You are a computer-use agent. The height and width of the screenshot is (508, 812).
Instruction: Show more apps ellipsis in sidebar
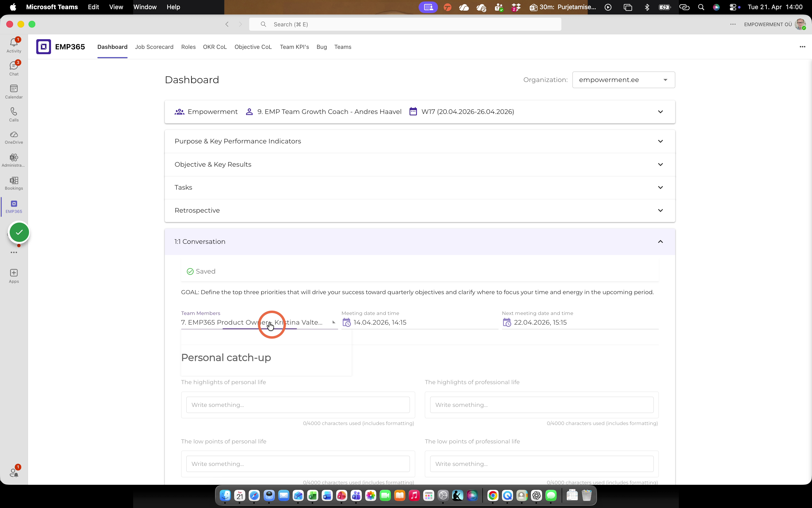(14, 252)
